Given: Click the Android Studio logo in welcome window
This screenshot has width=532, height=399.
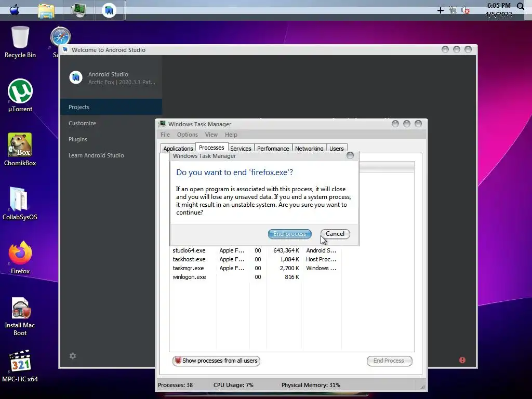Looking at the screenshot, I should pos(76,78).
